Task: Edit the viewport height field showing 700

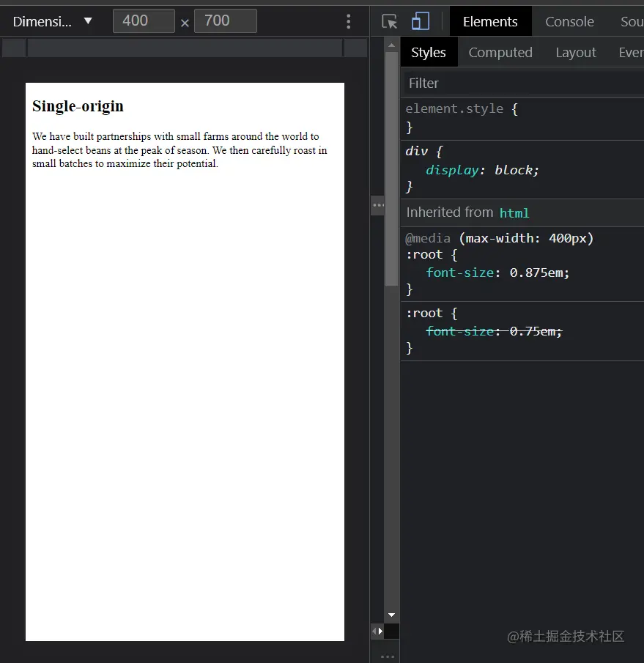Action: 226,21
